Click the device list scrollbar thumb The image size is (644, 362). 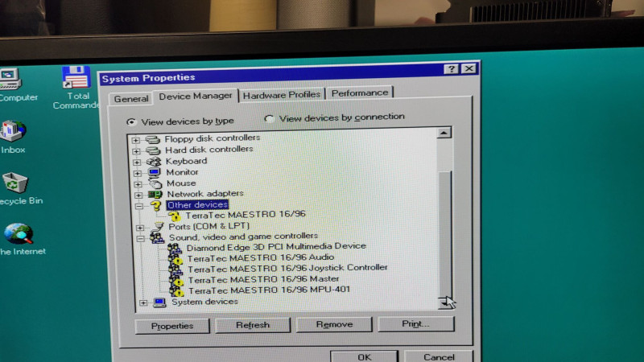coord(445,232)
